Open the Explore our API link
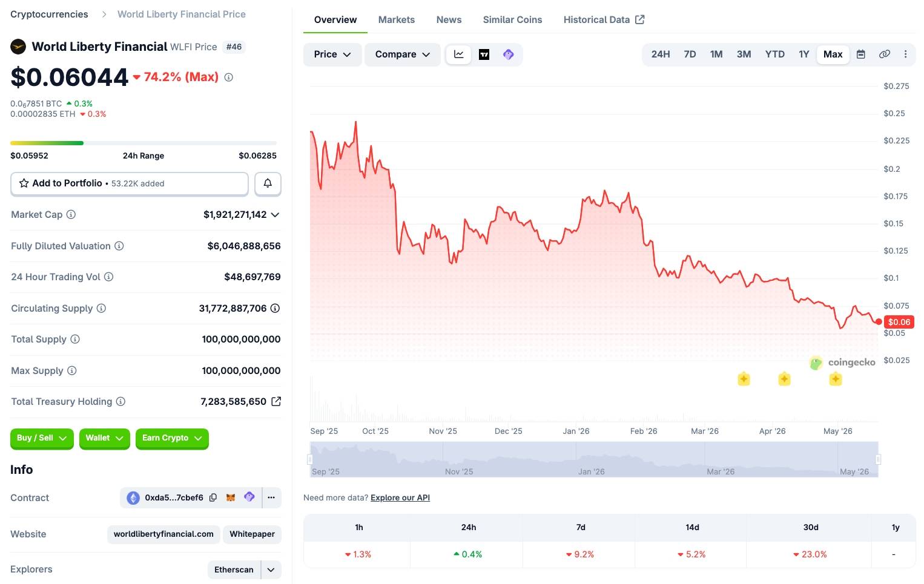 400,497
